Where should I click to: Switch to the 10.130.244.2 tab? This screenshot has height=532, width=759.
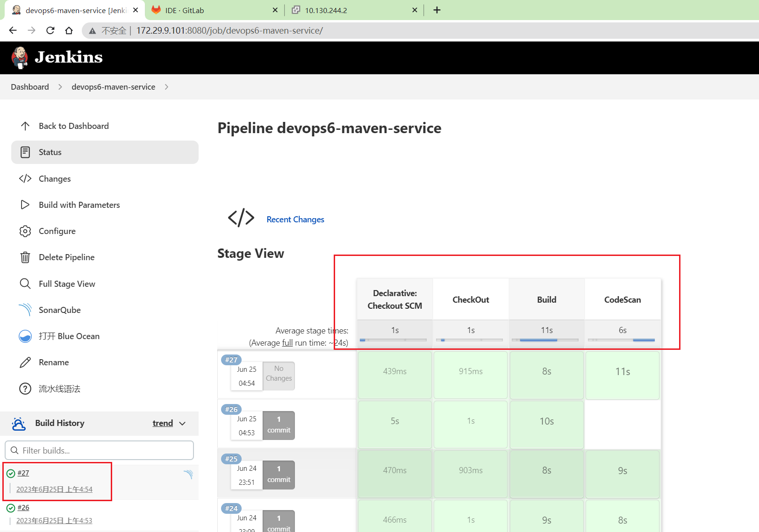tap(354, 10)
